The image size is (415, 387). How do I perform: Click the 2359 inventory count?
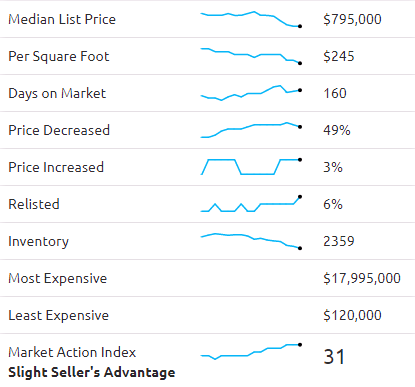[339, 241]
